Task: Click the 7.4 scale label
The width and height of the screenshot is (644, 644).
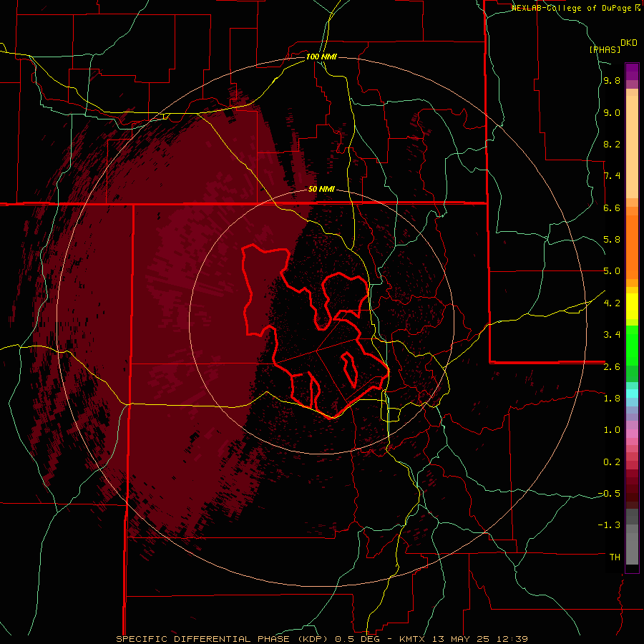Action: point(612,176)
